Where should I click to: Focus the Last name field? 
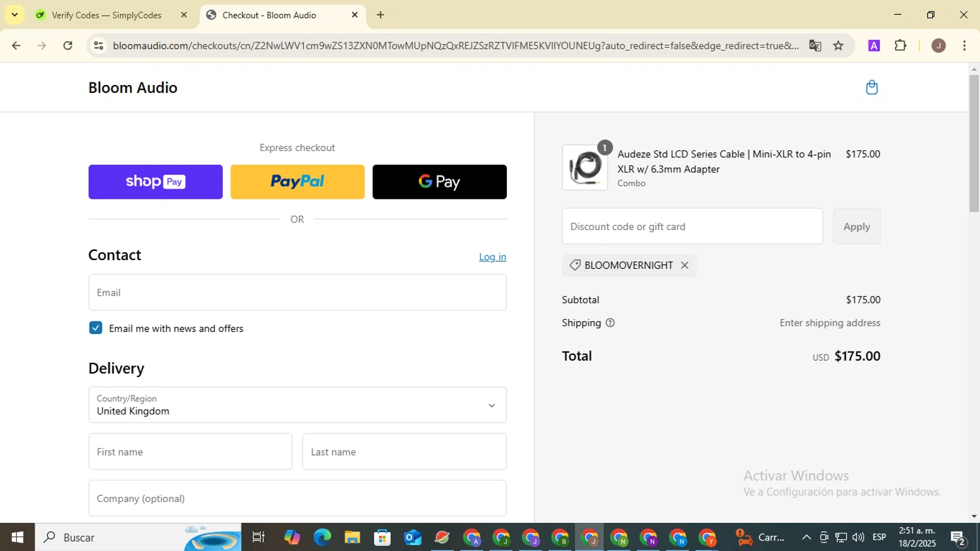click(404, 452)
